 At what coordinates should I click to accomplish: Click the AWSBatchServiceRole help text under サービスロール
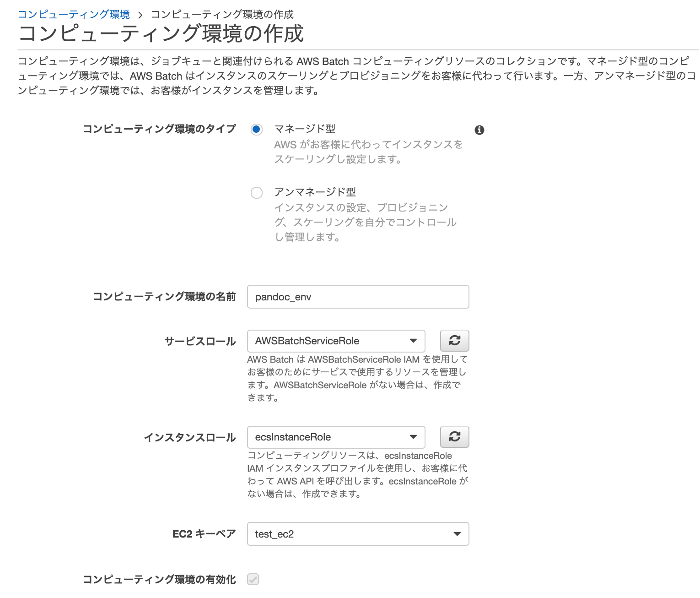coord(357,378)
